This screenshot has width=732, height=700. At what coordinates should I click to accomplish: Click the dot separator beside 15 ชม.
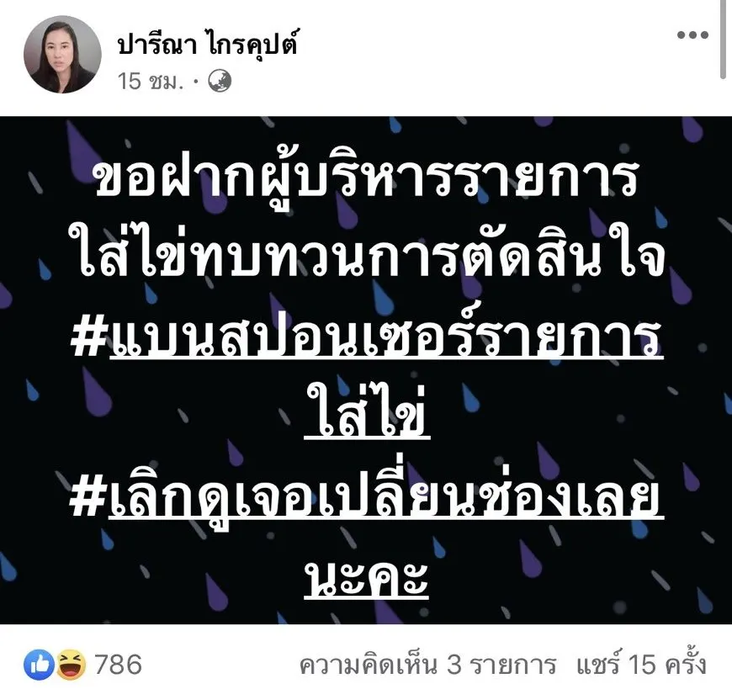coord(195,82)
